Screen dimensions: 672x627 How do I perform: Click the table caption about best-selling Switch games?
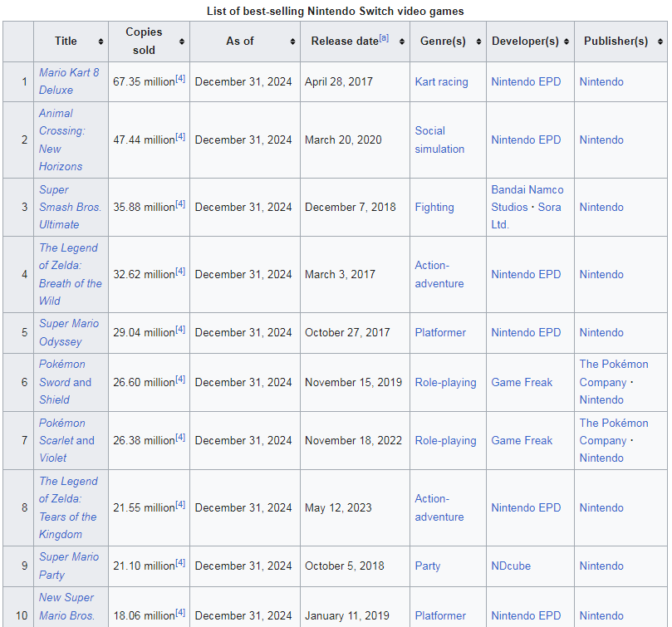(x=335, y=11)
